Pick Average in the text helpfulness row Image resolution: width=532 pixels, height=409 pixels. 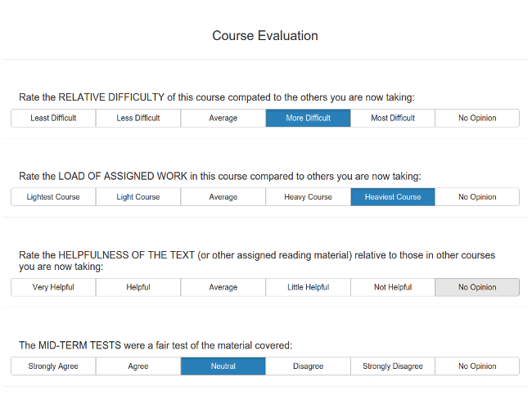223,287
